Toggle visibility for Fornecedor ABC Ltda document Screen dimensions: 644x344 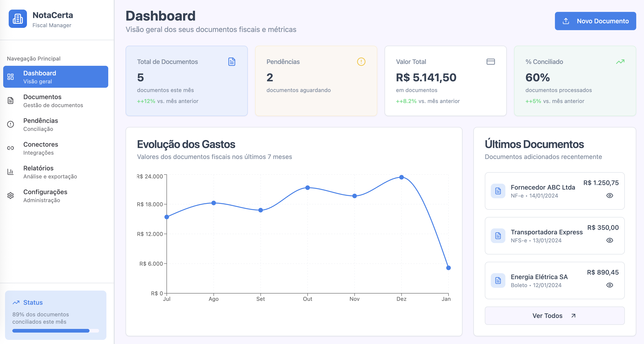610,196
